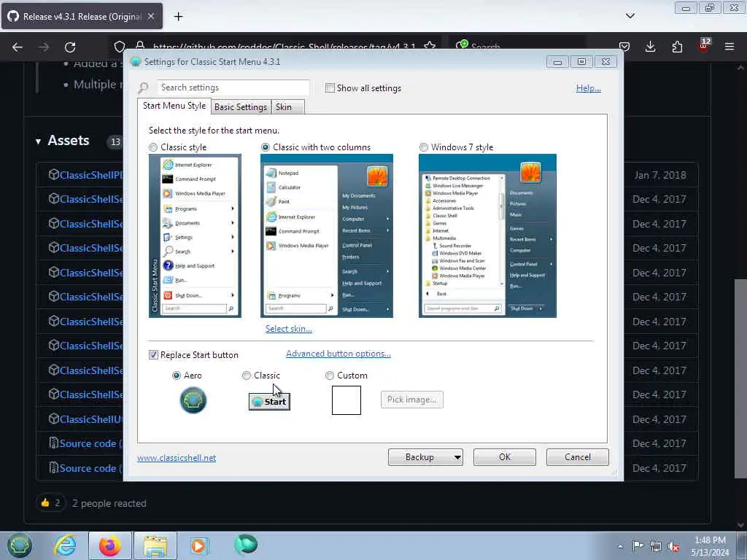Click the empty custom button image box
The image size is (747, 560).
coord(347,400)
